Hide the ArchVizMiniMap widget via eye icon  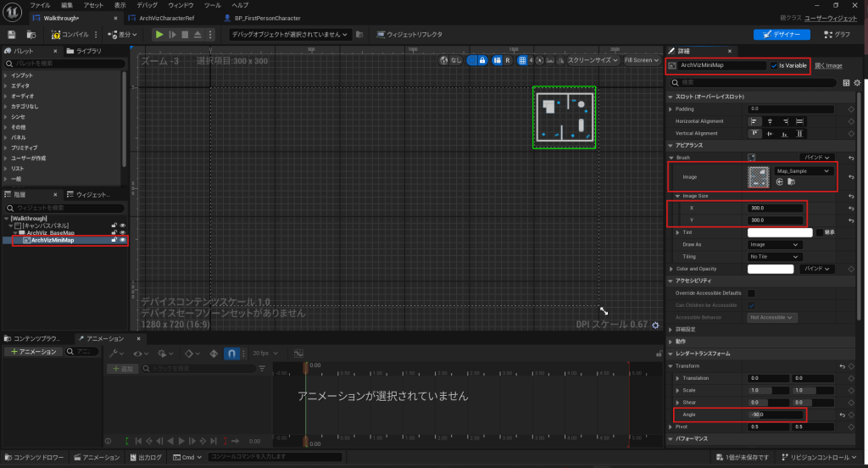coord(123,240)
